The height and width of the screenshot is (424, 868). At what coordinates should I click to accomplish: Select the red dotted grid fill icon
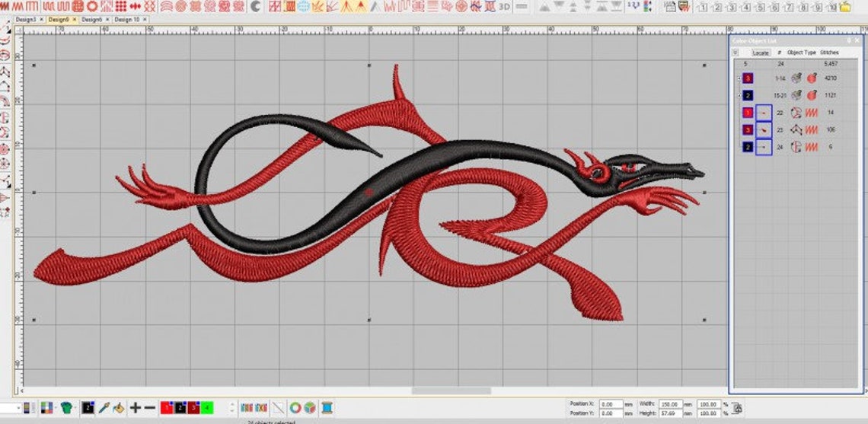120,7
